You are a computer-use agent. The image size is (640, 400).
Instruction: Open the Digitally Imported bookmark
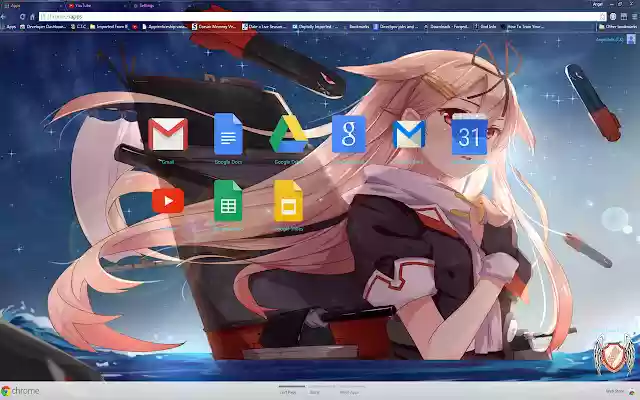click(x=316, y=27)
